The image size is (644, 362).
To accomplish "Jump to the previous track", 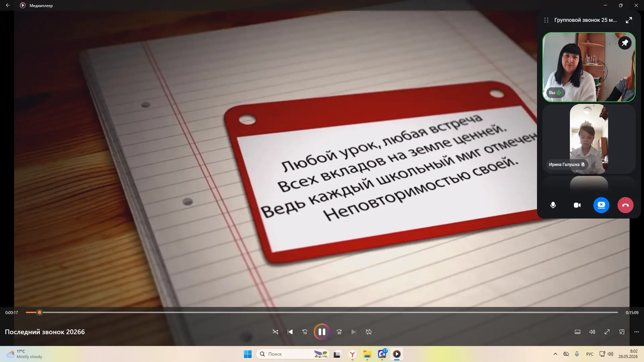I will (x=290, y=332).
